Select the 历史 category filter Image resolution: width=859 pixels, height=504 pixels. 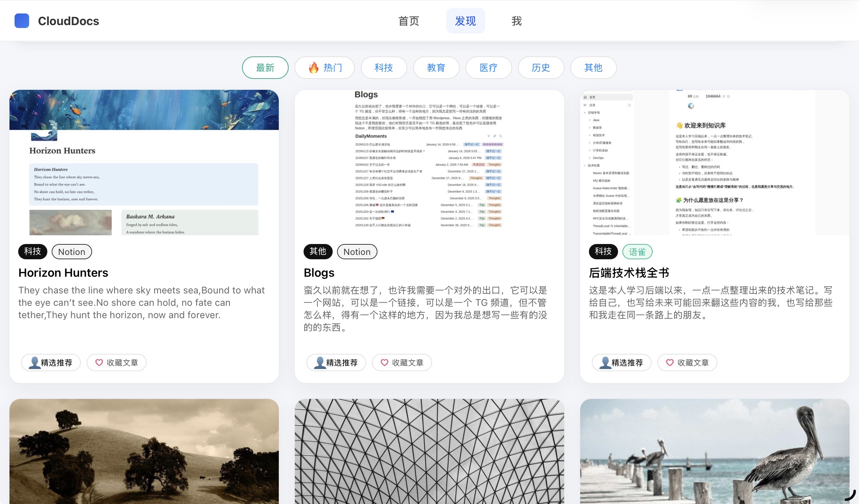pyautogui.click(x=541, y=68)
